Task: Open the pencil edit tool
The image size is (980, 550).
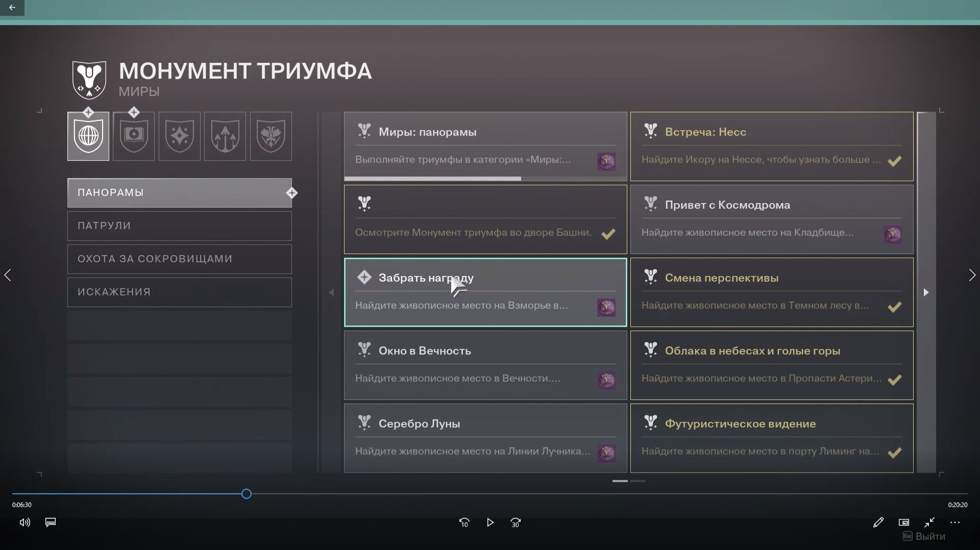Action: [x=878, y=522]
